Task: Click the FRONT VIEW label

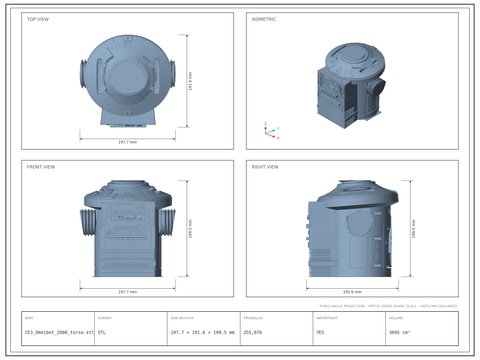Action: pyautogui.click(x=41, y=167)
